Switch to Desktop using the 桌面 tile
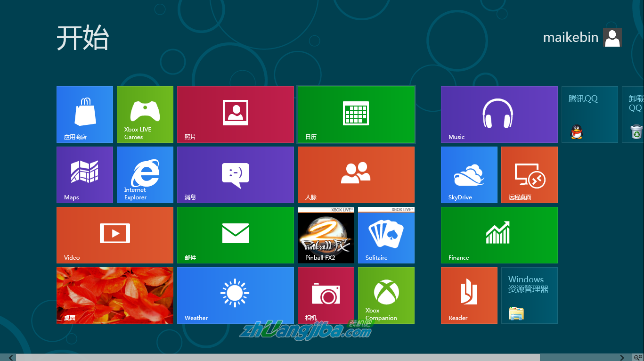 click(x=114, y=295)
